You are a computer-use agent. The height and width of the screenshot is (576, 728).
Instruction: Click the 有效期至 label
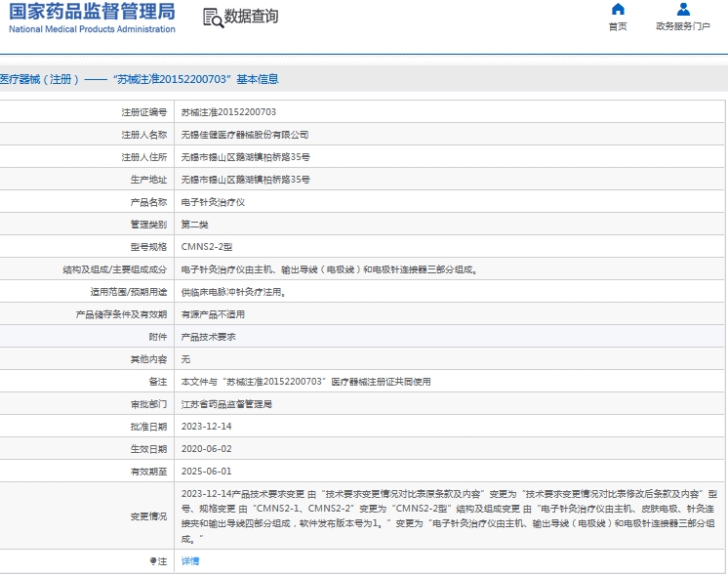click(148, 472)
